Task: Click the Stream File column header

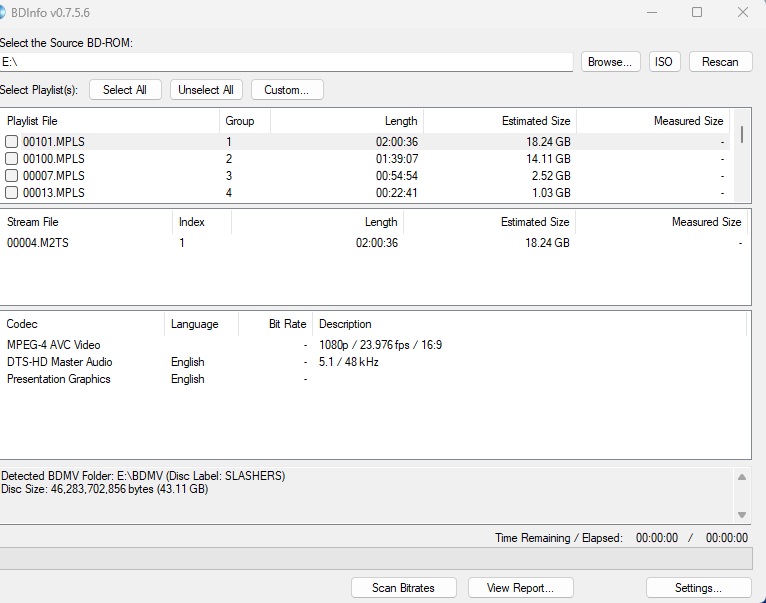Action: point(86,222)
